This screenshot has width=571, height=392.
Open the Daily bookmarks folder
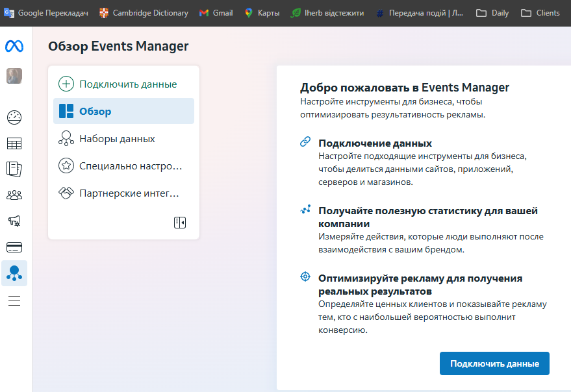[492, 13]
